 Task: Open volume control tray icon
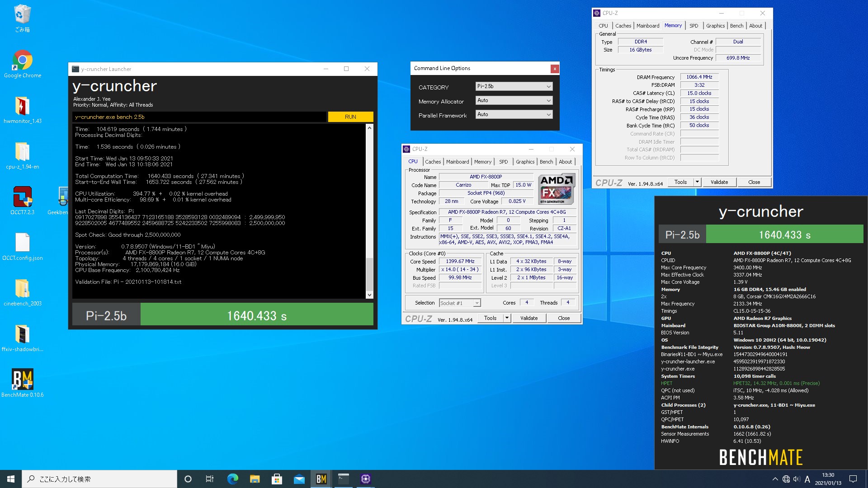[797, 479]
